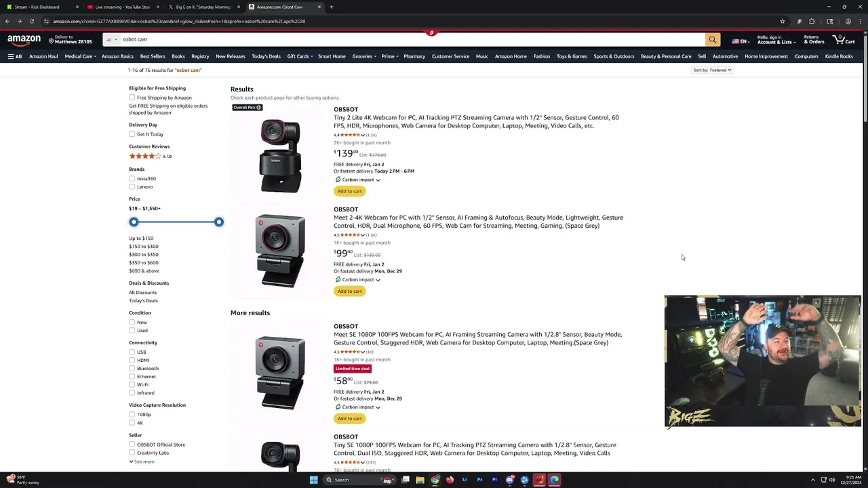Viewport: 868px width, 488px height.
Task: Open the All hamburger menu
Action: (x=15, y=56)
